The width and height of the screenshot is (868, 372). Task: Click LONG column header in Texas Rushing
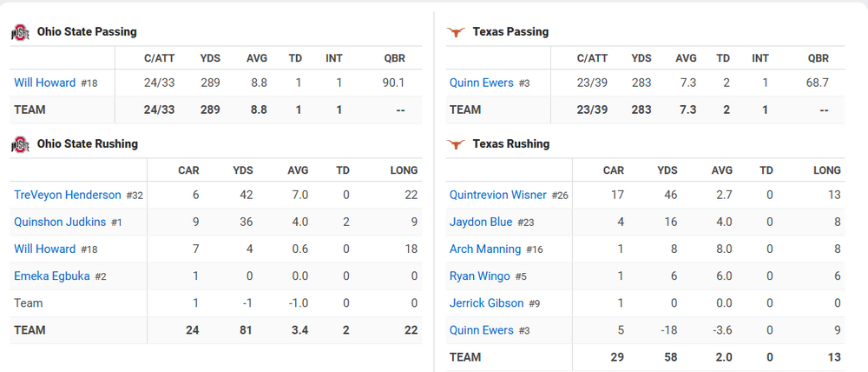[826, 170]
